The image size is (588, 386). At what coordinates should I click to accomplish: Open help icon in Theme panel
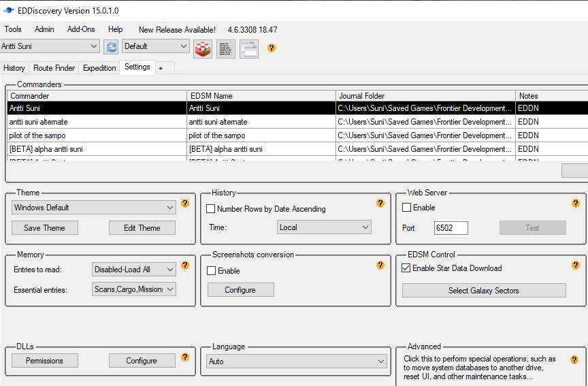[x=185, y=204]
